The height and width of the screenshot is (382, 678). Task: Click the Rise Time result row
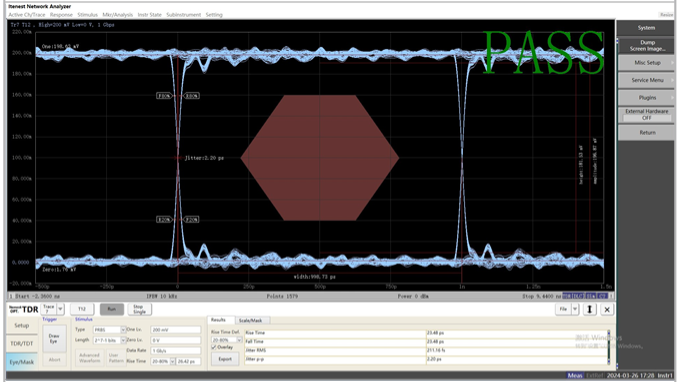426,333
